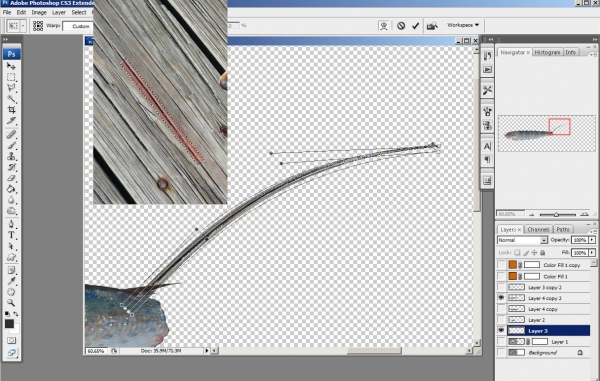Open the Character panel icon in dock
The width and height of the screenshot is (600, 381).
point(487,146)
